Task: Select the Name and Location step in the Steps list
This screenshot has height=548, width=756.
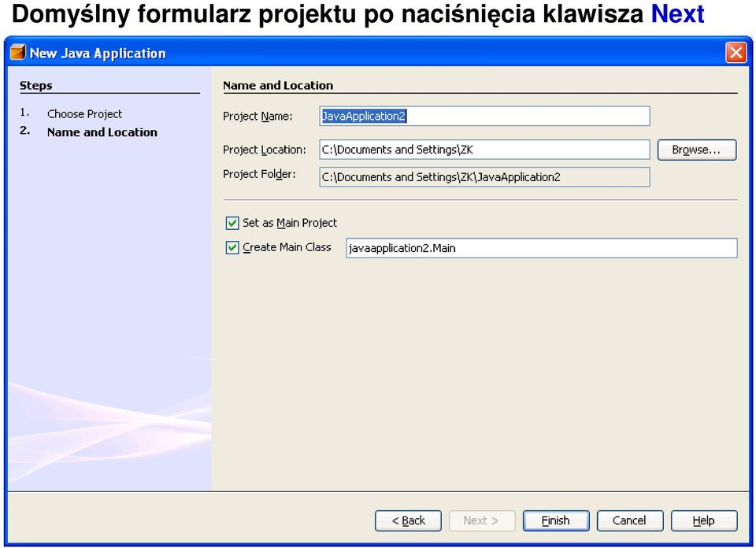Action: [x=102, y=132]
